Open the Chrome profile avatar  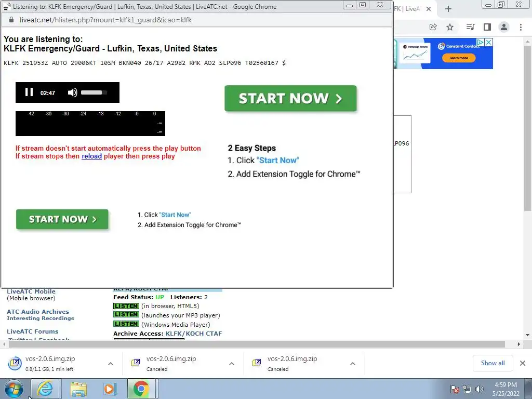coord(504,27)
